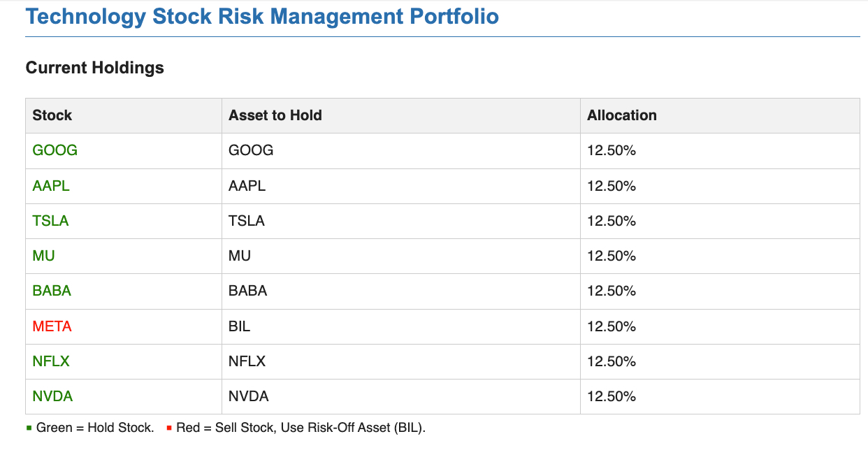The height and width of the screenshot is (455, 868).
Task: Click NVDA in the Asset to Hold column
Action: 248,396
